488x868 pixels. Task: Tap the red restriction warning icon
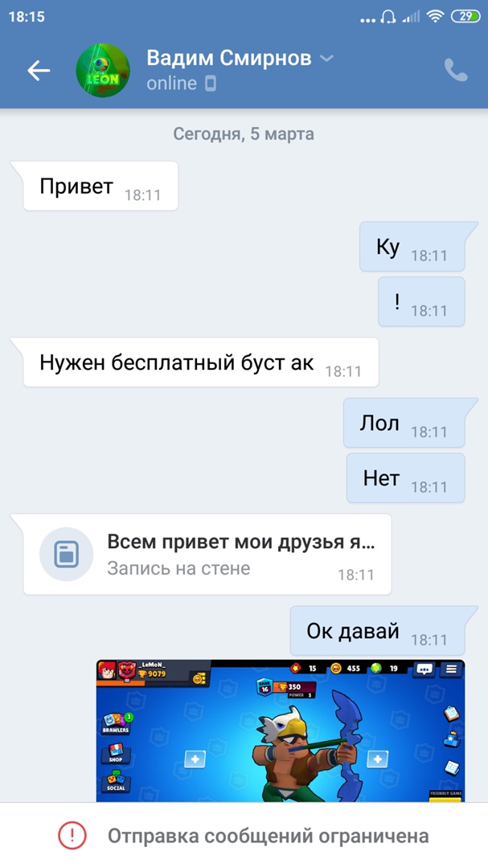coord(72,835)
